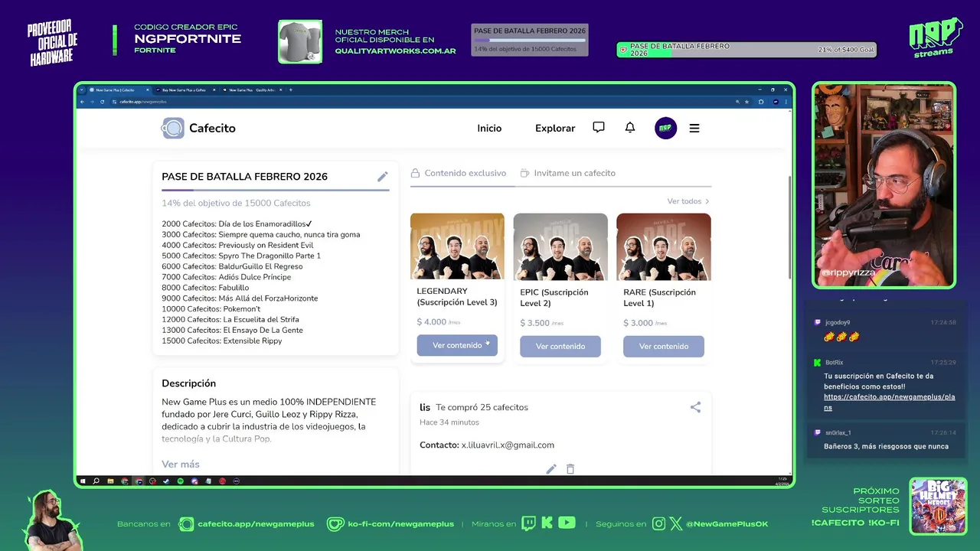Click the merch T-shirt thumbnail in overlay
The image size is (980, 551).
[x=300, y=41]
